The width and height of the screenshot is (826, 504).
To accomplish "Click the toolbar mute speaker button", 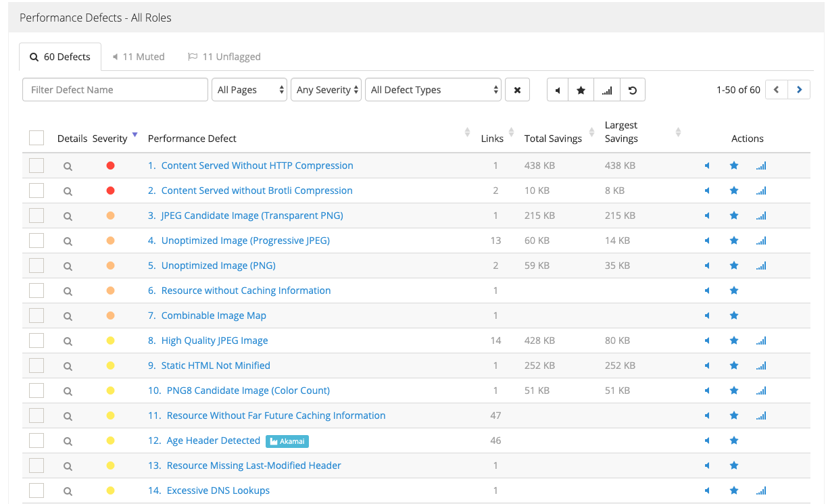I will [558, 90].
